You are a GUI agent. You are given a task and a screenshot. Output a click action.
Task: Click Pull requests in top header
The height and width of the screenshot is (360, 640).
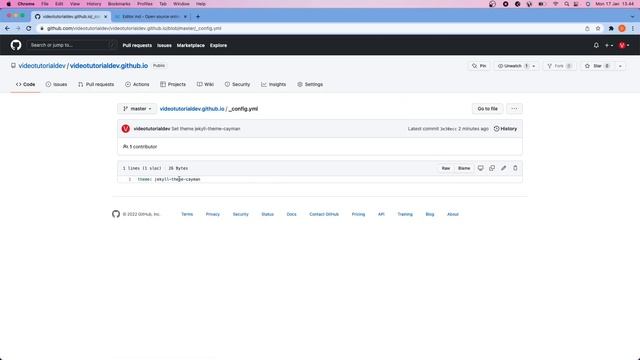pyautogui.click(x=137, y=45)
